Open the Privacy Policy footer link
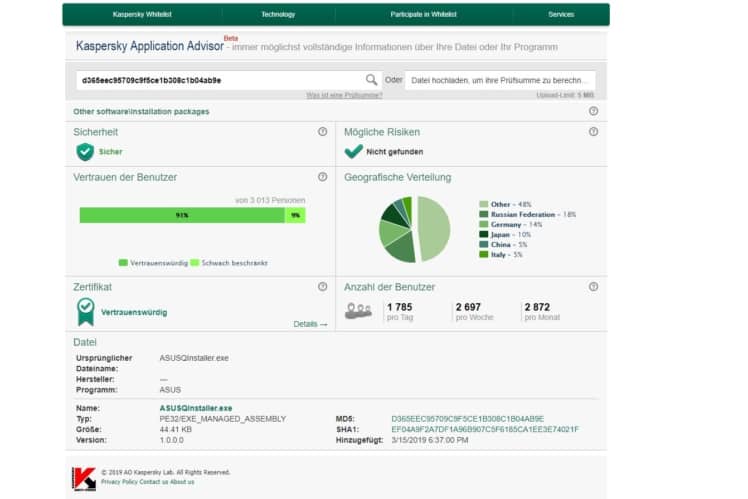This screenshot has height=499, width=748. click(x=119, y=482)
